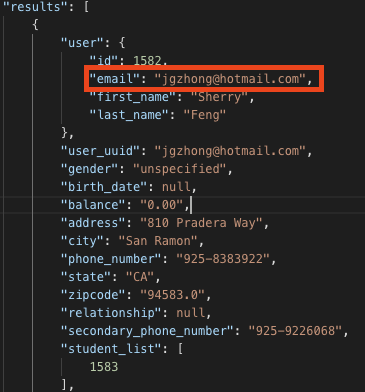Select the phone number "925-8383922"
The image size is (365, 392).
pyautogui.click(x=223, y=259)
